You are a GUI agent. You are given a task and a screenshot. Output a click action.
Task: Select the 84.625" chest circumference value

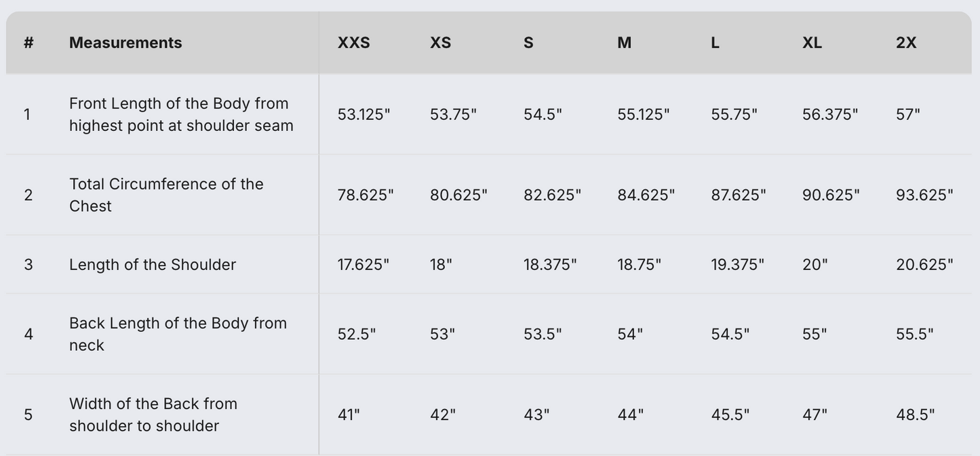tap(646, 195)
